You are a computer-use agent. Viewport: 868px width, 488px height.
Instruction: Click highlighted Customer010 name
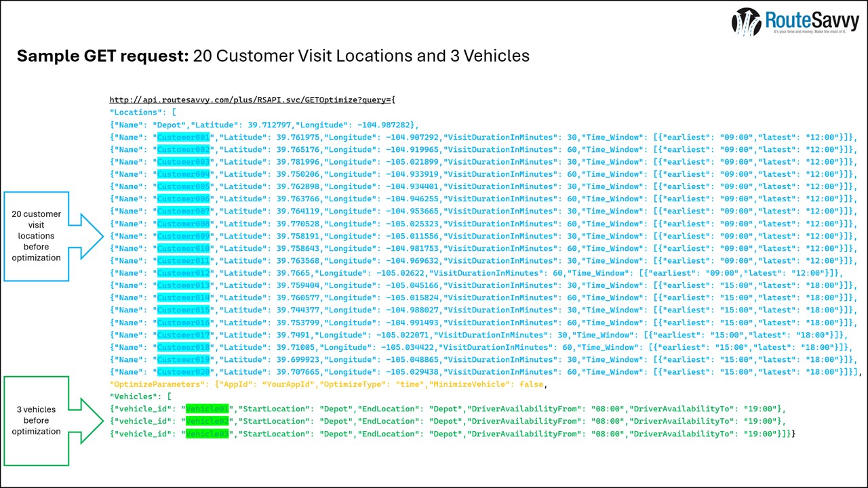pyautogui.click(x=184, y=248)
